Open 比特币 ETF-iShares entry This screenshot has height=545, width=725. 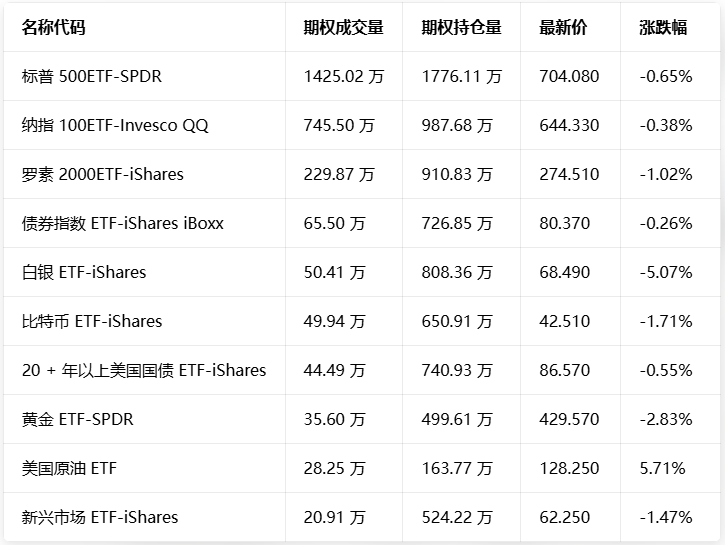pyautogui.click(x=92, y=321)
